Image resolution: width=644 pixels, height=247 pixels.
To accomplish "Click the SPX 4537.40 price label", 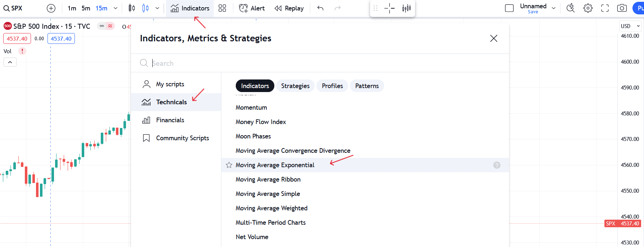I will [623, 224].
